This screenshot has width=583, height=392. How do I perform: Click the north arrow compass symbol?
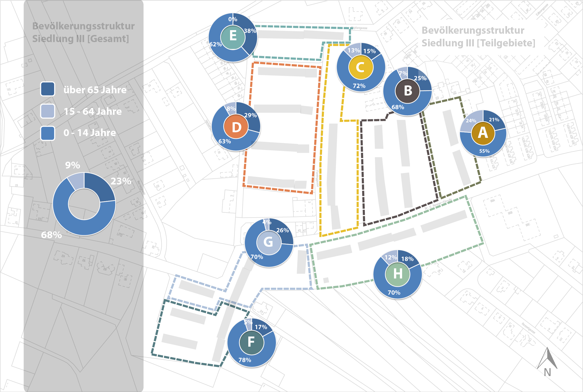(547, 361)
